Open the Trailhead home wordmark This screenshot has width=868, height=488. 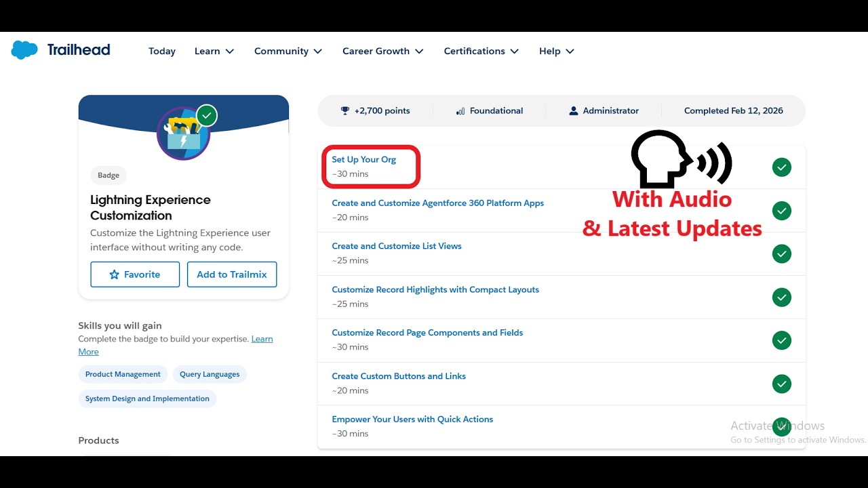tap(79, 49)
